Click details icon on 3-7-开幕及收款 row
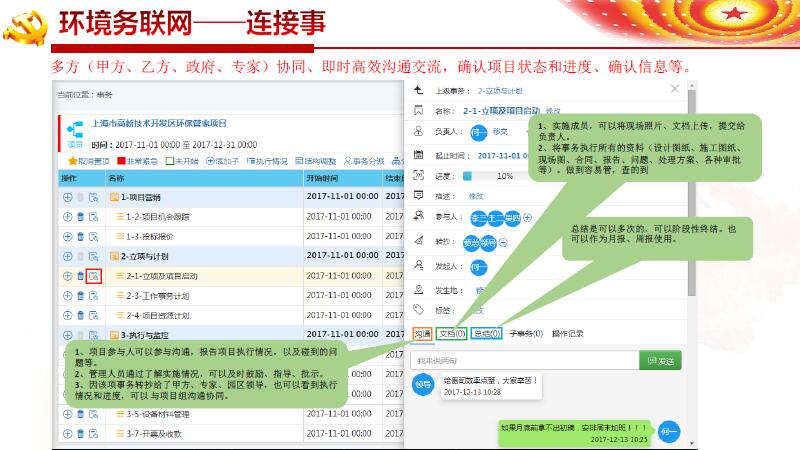Screen dimensions: 800x450 pyautogui.click(x=93, y=433)
